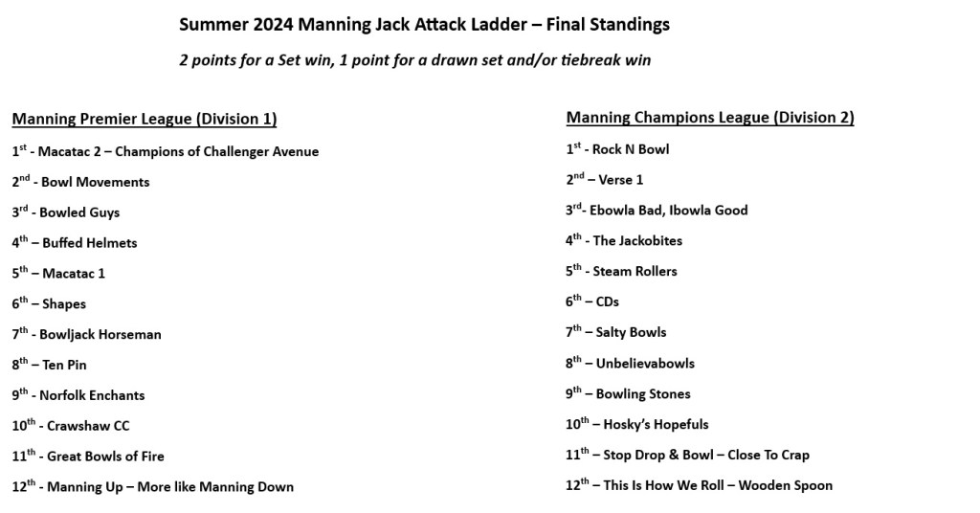980x513 pixels.
Task: Select the Bowljack Horseman entry
Action: [x=87, y=335]
